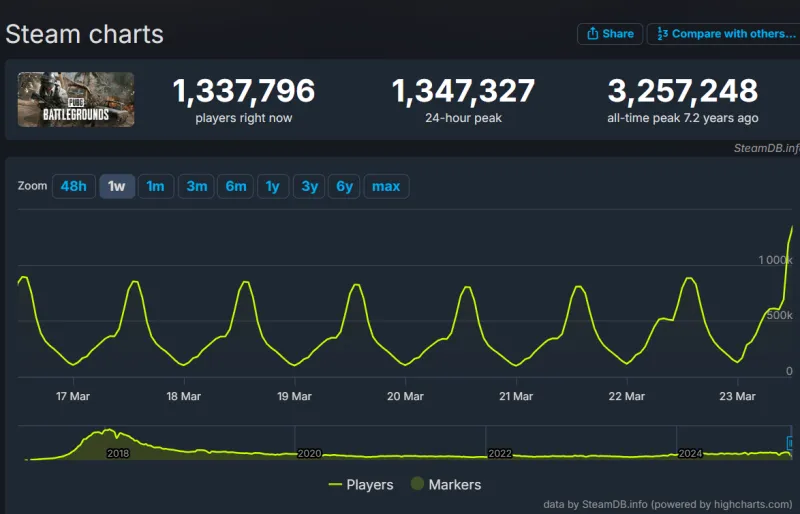Click the all-time peak 7.2 years ago text
The width and height of the screenshot is (800, 514).
click(x=683, y=118)
